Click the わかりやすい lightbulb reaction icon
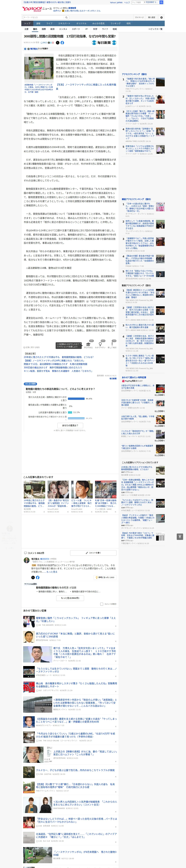The width and height of the screenshot is (186, 868). tap(100, 344)
